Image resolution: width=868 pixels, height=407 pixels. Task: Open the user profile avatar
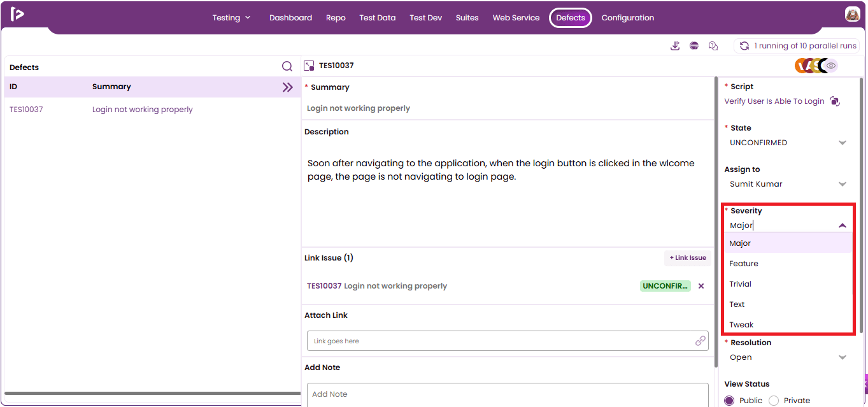point(853,15)
